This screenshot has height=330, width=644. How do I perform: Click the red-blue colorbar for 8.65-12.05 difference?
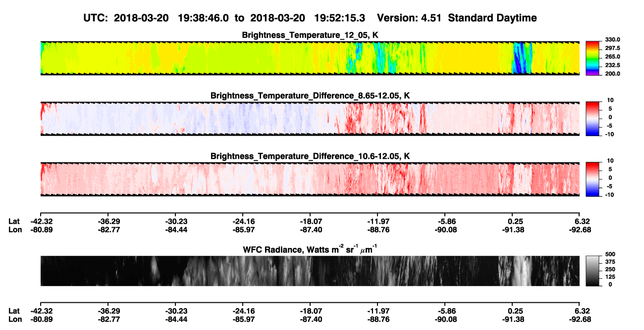592,119
